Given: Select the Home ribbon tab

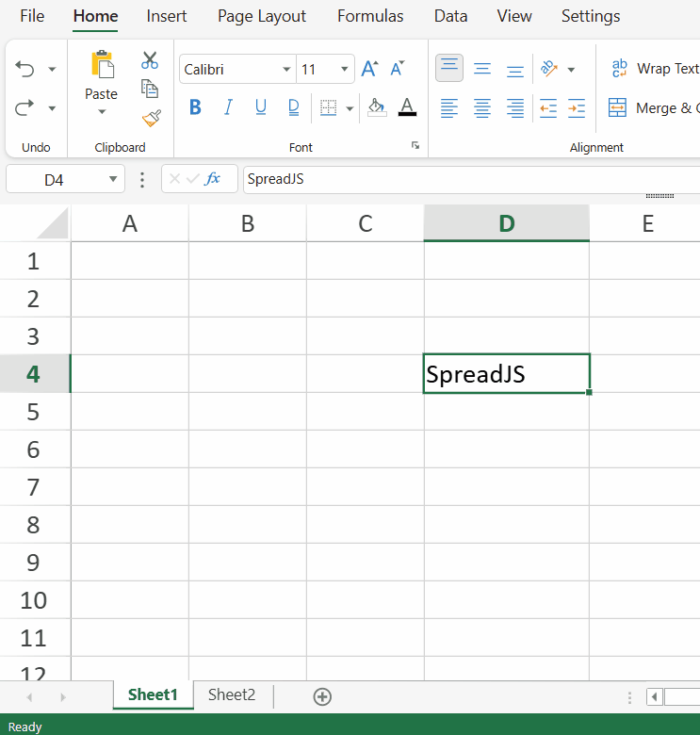Looking at the screenshot, I should coord(95,16).
